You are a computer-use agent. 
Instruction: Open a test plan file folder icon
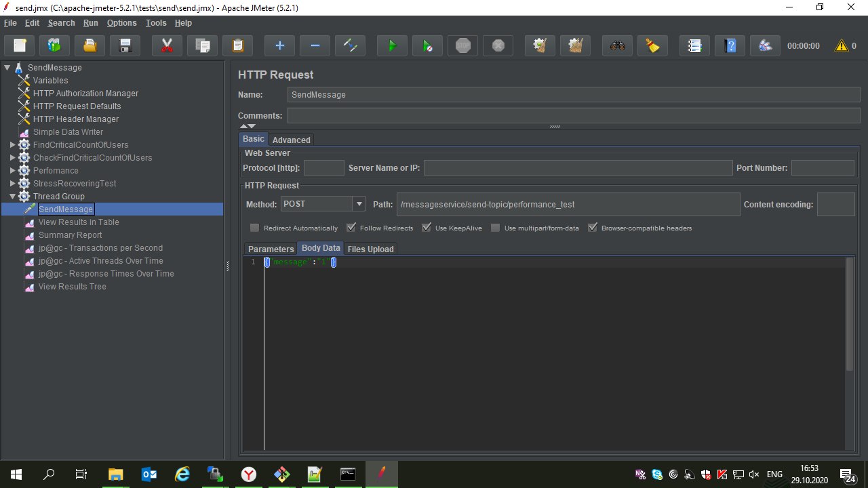90,46
